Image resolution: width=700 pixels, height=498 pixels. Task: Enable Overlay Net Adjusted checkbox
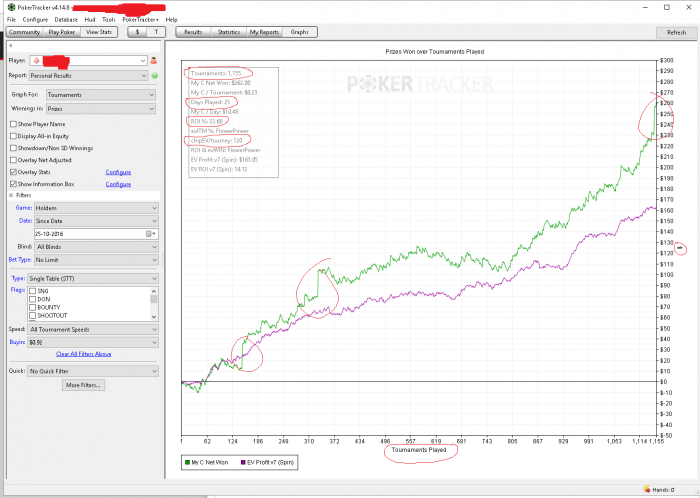[13, 160]
